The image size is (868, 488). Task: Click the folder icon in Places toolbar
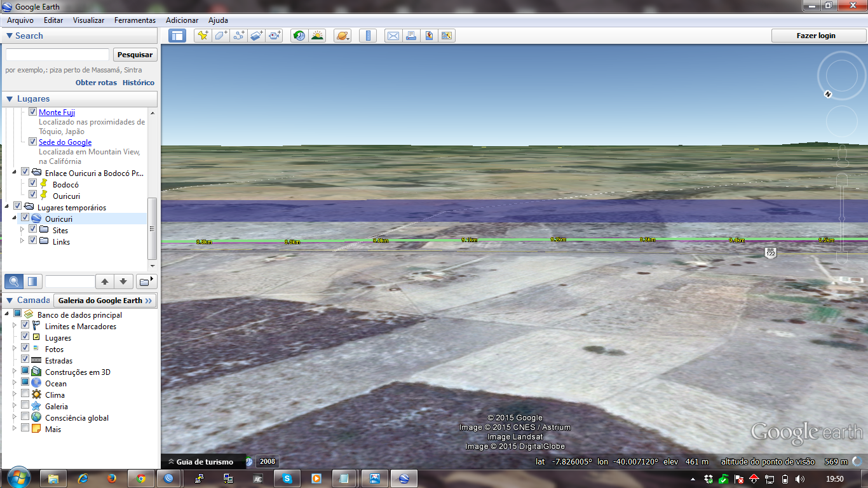[x=146, y=281]
